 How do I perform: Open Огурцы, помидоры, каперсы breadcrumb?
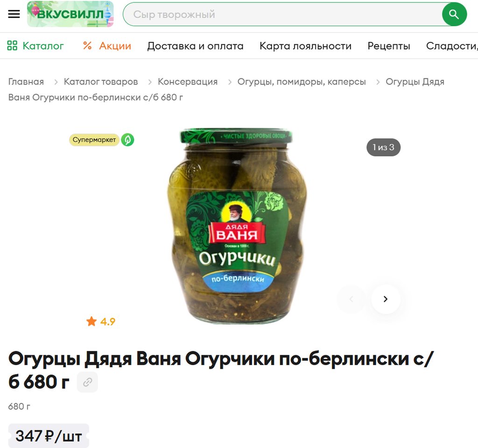point(302,82)
